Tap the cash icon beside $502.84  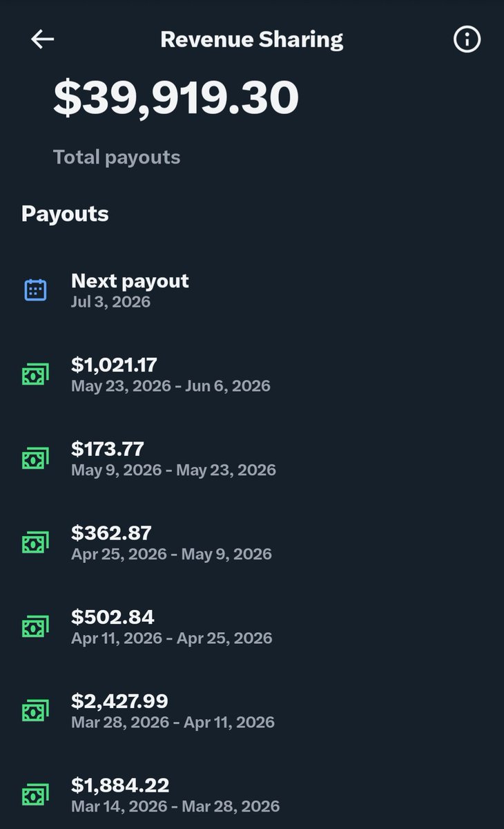tap(35, 627)
